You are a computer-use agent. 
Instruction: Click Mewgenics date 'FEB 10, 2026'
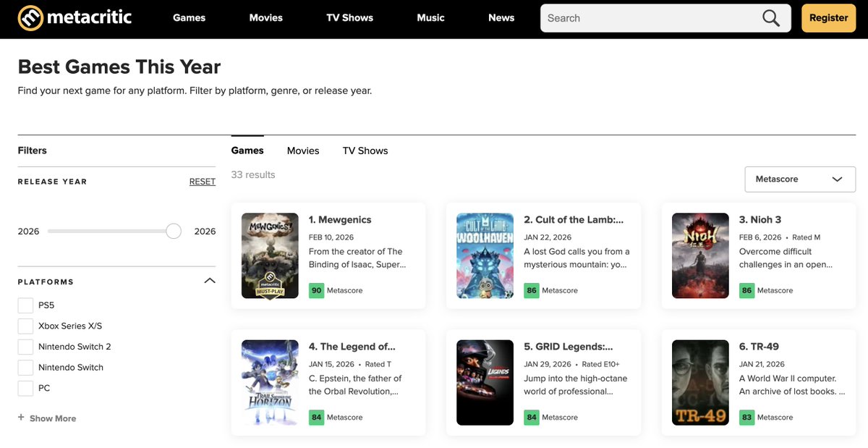pyautogui.click(x=331, y=237)
